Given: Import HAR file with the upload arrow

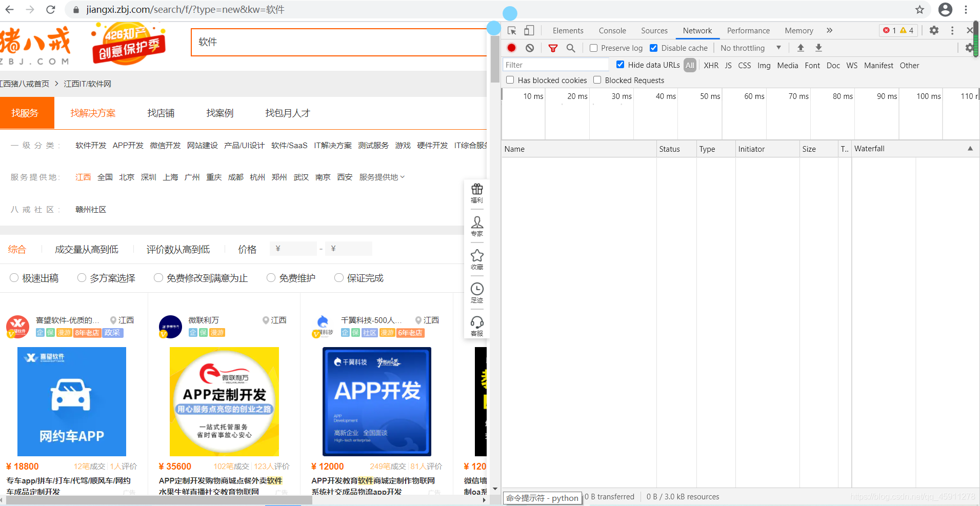Looking at the screenshot, I should point(801,48).
